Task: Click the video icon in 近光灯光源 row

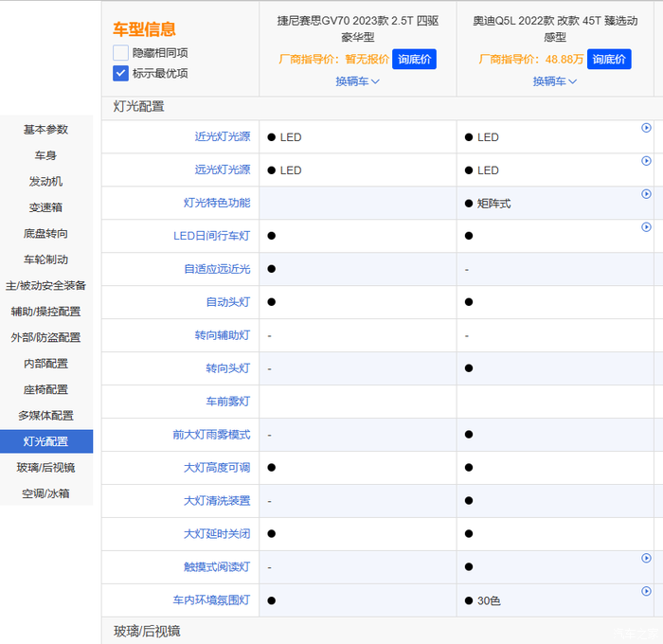Action: pyautogui.click(x=646, y=128)
